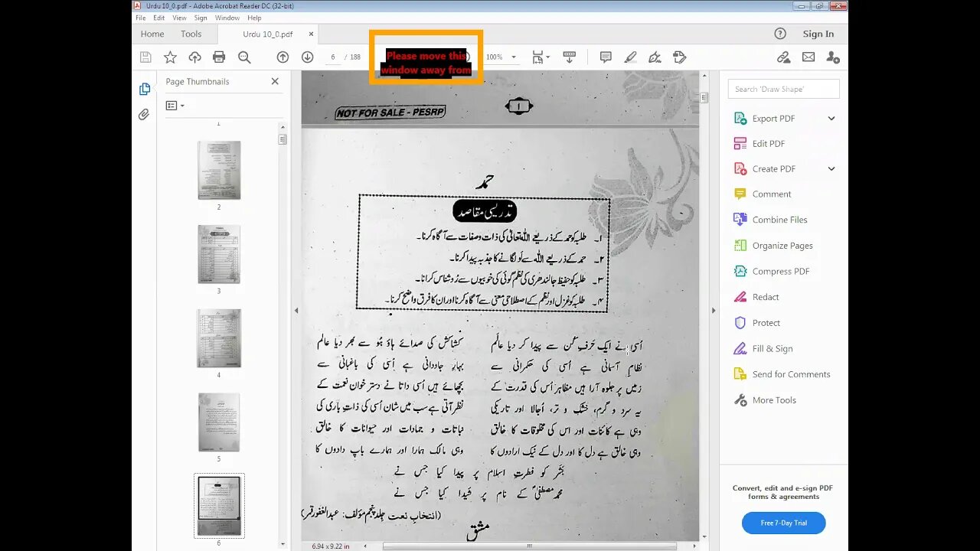Screen dimensions: 980x551
Task: Open More Tools
Action: click(774, 400)
